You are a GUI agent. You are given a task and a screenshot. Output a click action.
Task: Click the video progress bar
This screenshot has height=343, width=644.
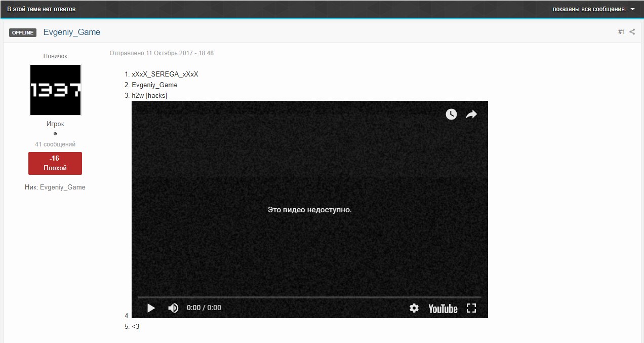point(309,297)
